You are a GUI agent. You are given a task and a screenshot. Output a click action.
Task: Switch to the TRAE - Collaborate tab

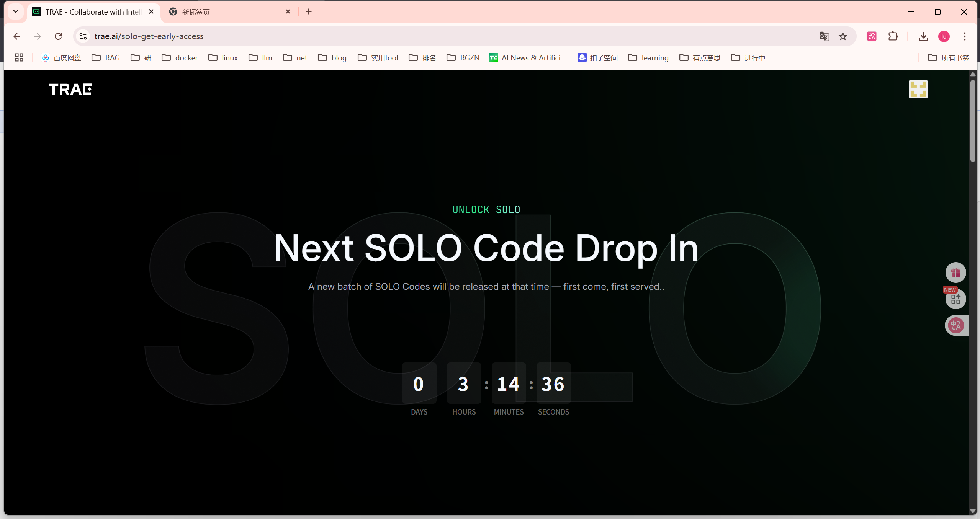coord(93,12)
